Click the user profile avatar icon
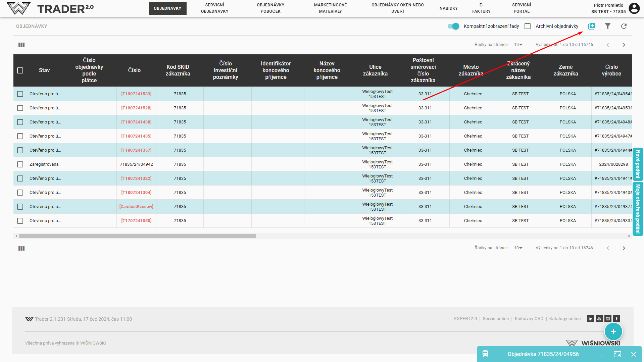The width and height of the screenshot is (644, 362). 634,8
